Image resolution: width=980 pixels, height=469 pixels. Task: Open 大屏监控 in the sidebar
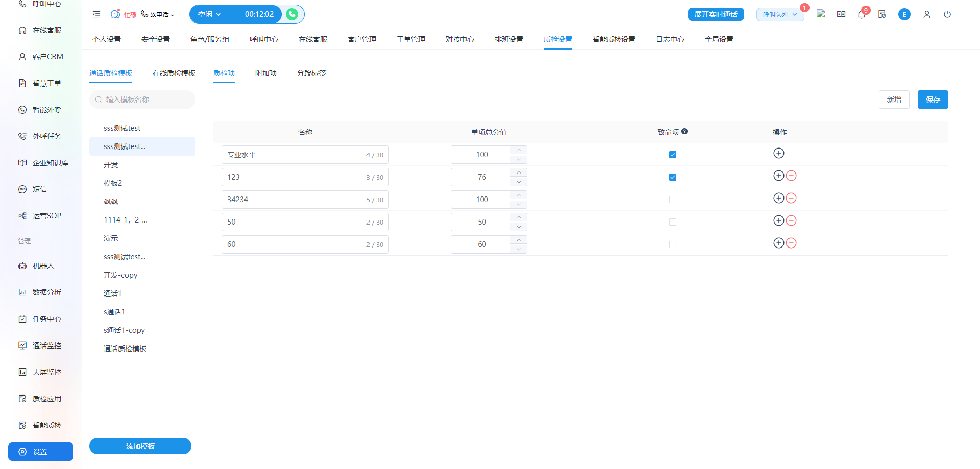[x=41, y=372]
